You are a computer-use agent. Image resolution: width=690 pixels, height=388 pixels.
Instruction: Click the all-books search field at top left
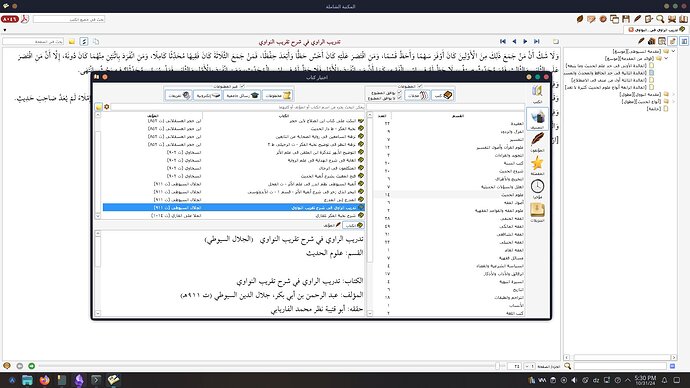click(69, 19)
